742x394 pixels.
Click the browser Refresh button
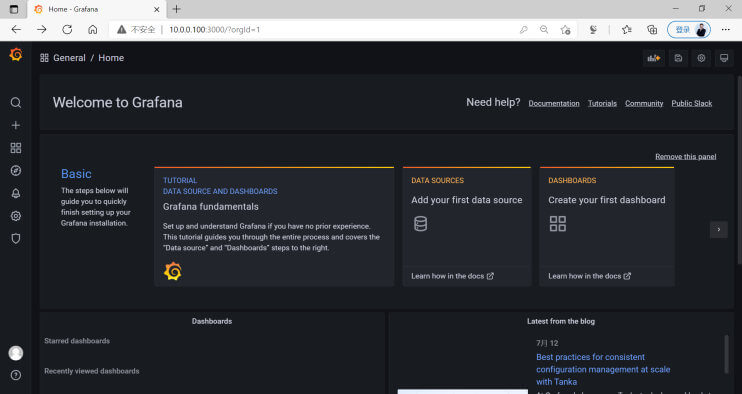tap(67, 29)
